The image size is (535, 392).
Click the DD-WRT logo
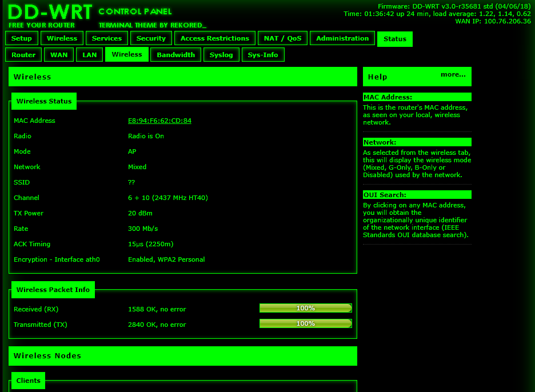50,13
